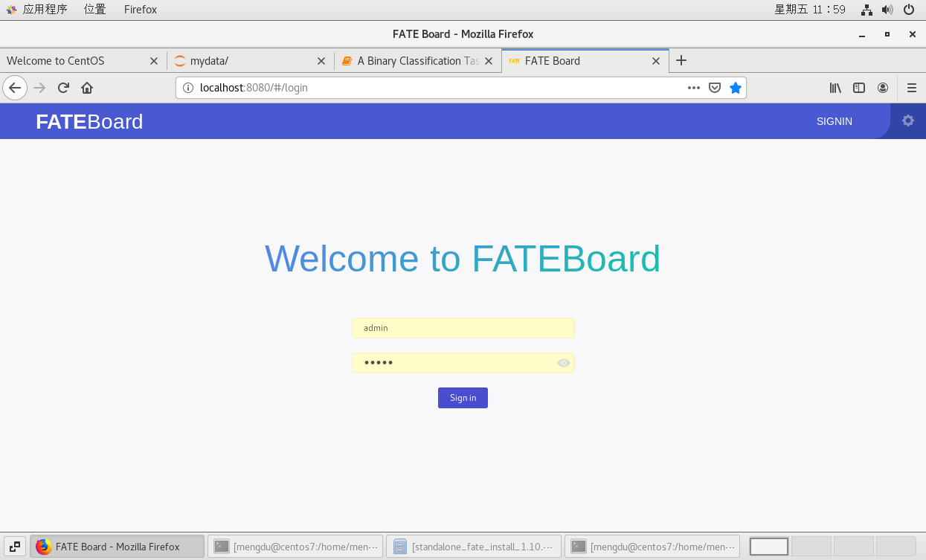Viewport: 926px width, 560px height.
Task: Select FATE Board - Mozilla Firefox taskbar item
Action: click(x=117, y=547)
